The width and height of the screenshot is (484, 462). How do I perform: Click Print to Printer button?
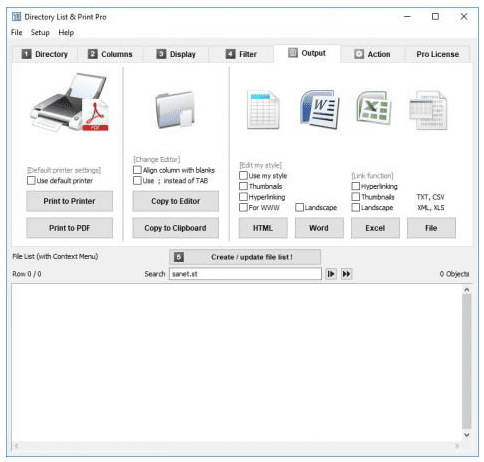click(x=70, y=201)
